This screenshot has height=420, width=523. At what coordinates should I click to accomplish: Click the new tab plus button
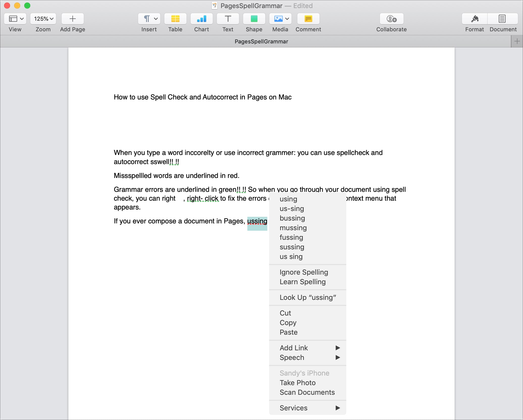517,41
